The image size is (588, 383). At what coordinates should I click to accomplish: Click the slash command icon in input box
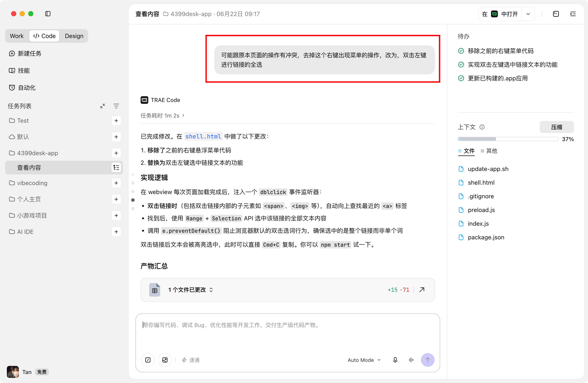pyautogui.click(x=148, y=360)
